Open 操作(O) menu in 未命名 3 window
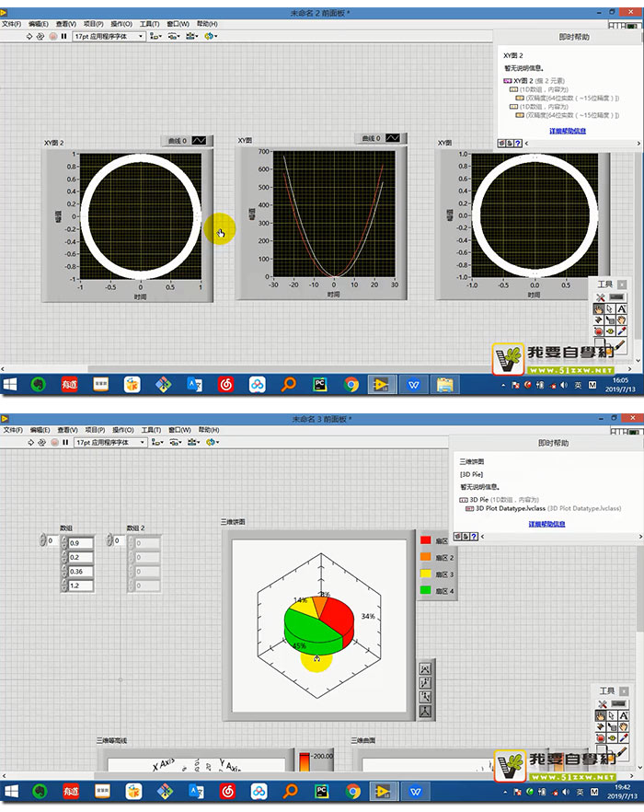 122,430
